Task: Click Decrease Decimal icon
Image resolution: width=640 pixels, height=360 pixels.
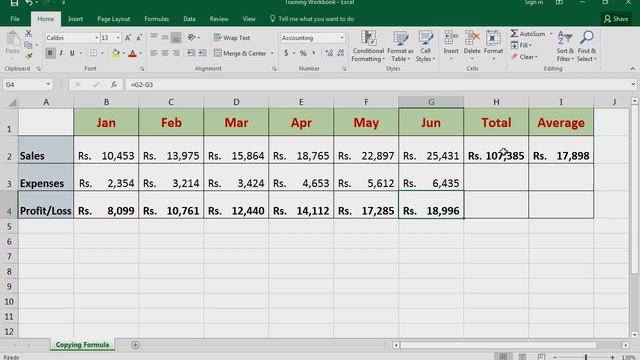Action: pos(341,53)
